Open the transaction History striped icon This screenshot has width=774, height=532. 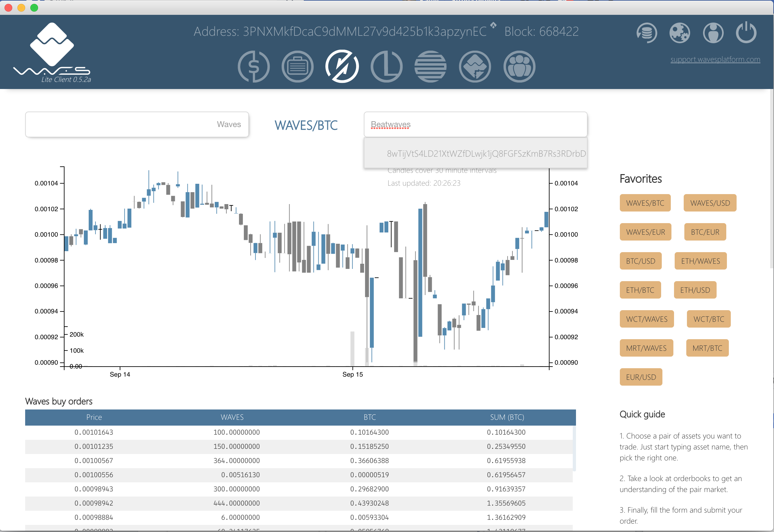pyautogui.click(x=431, y=66)
